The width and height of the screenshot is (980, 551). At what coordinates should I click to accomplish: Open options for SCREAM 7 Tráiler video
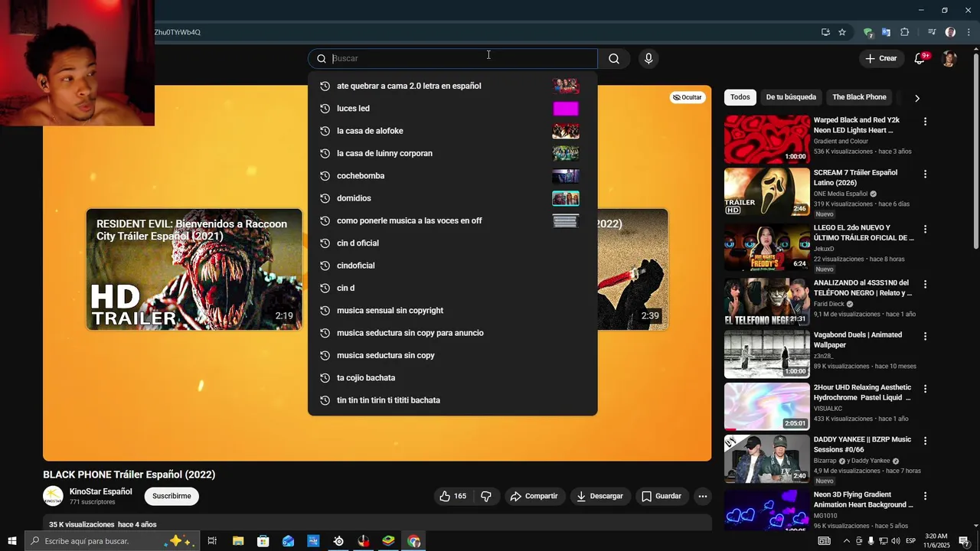tap(925, 174)
